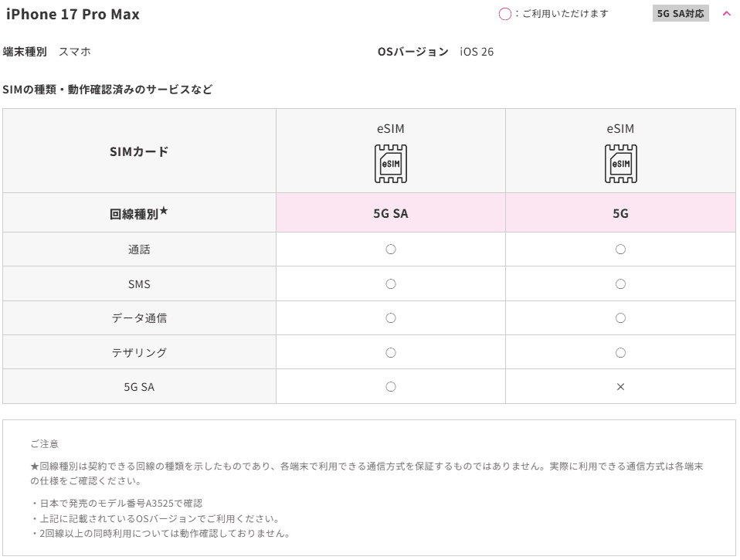Click the データ通信 row label
Image resolution: width=740 pixels, height=560 pixels.
point(139,318)
